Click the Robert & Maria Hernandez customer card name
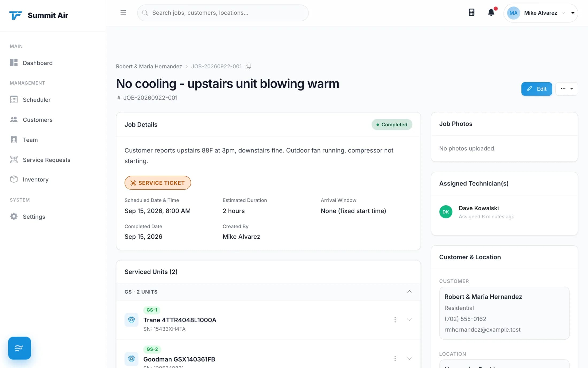This screenshot has width=588, height=368. coord(483,297)
